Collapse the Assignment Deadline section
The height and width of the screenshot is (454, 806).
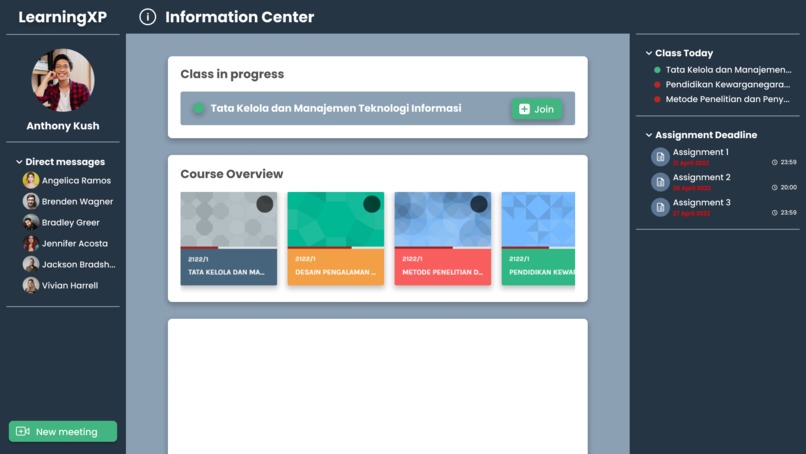[649, 135]
